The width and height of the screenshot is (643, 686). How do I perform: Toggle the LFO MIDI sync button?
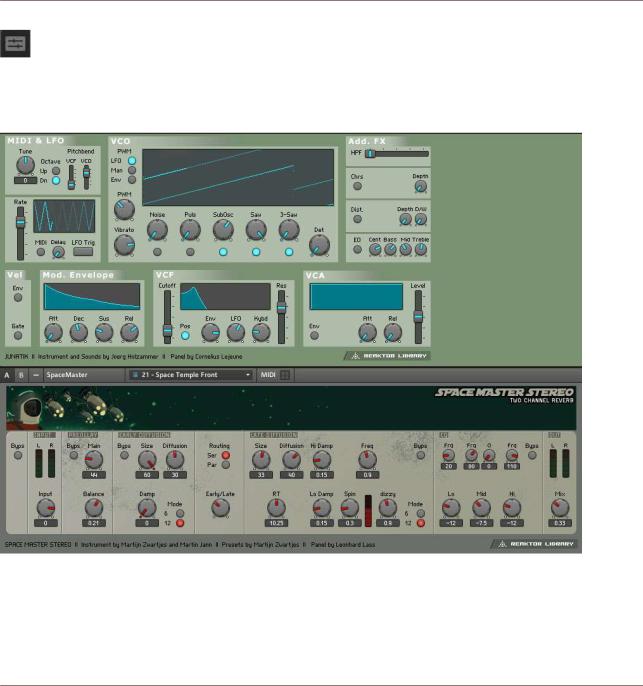tap(41, 252)
